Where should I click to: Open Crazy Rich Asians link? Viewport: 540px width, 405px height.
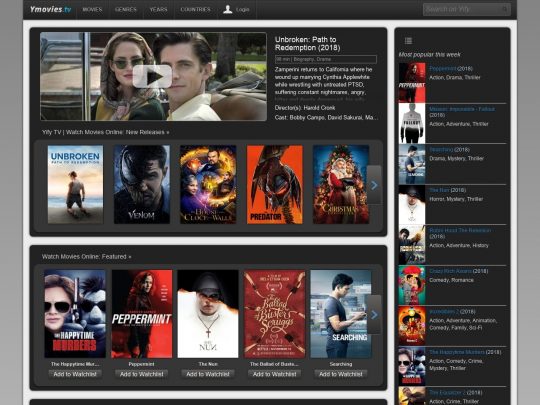(450, 271)
